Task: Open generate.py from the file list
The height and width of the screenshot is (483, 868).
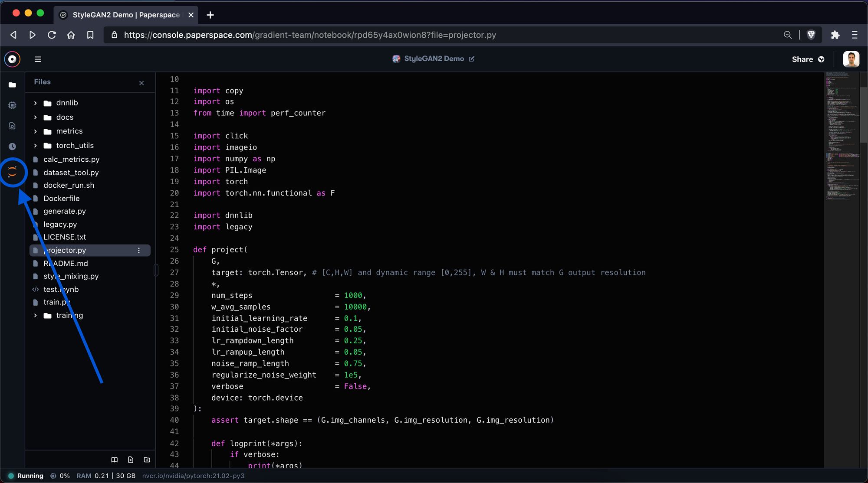Action: point(65,211)
